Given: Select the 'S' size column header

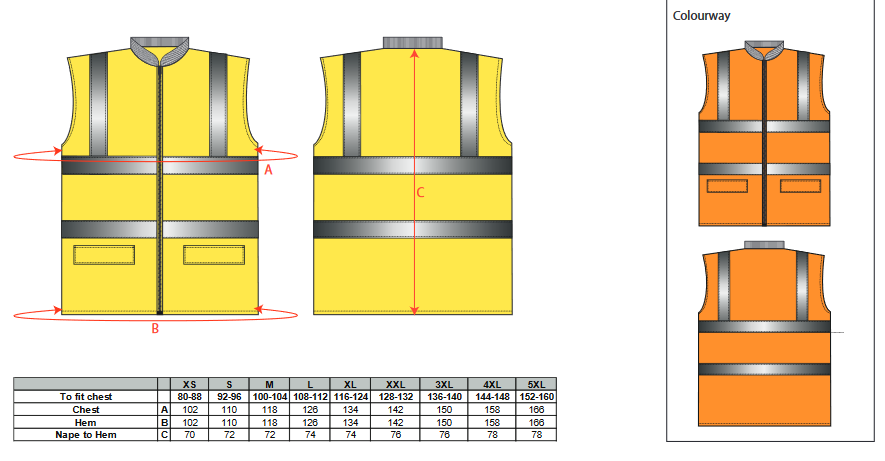Looking at the screenshot, I should pyautogui.click(x=229, y=384).
